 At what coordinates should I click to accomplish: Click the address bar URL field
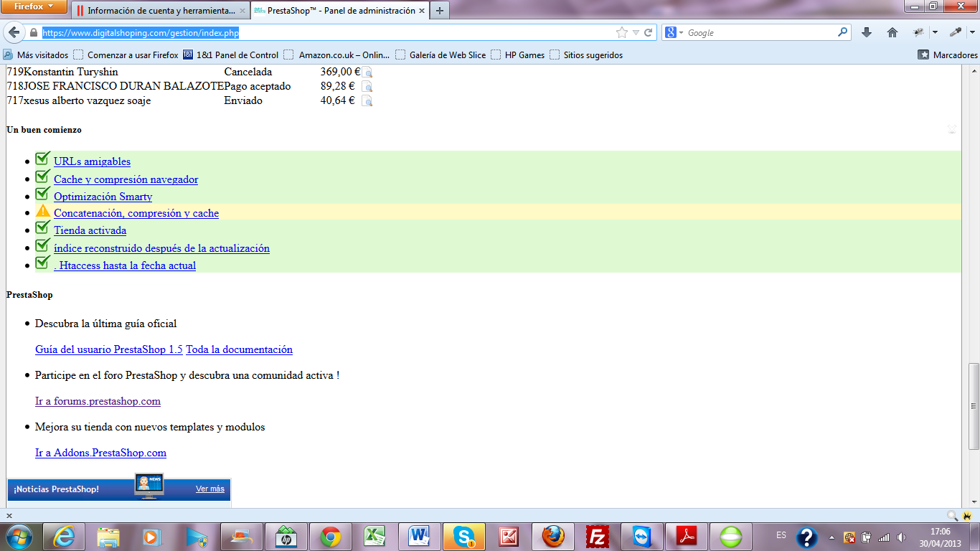tap(329, 33)
